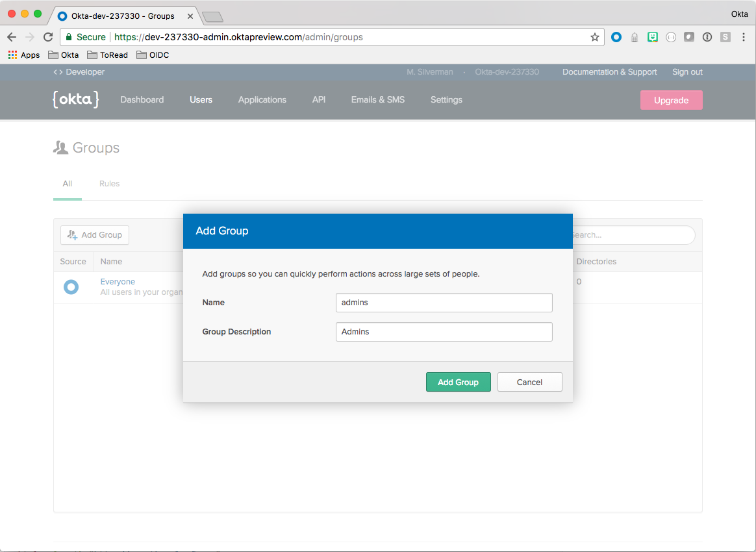
Task: Go back with the browser back arrow
Action: click(x=12, y=37)
